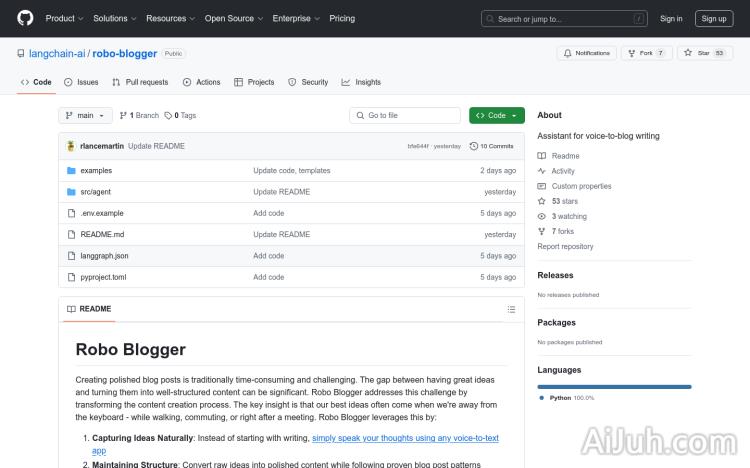The height and width of the screenshot is (468, 750).
Task: Switch to the Pull requests tab
Action: 141,82
